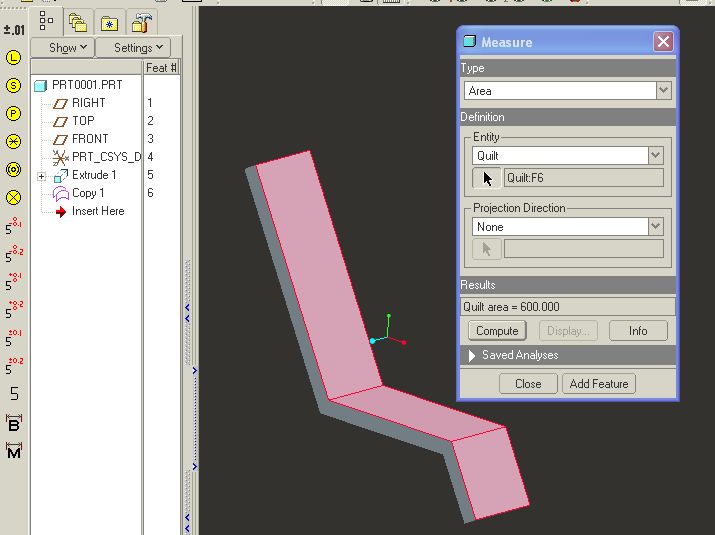The height and width of the screenshot is (535, 715).
Task: Click the yellow crossed circle icon
Action: pyautogui.click(x=14, y=197)
